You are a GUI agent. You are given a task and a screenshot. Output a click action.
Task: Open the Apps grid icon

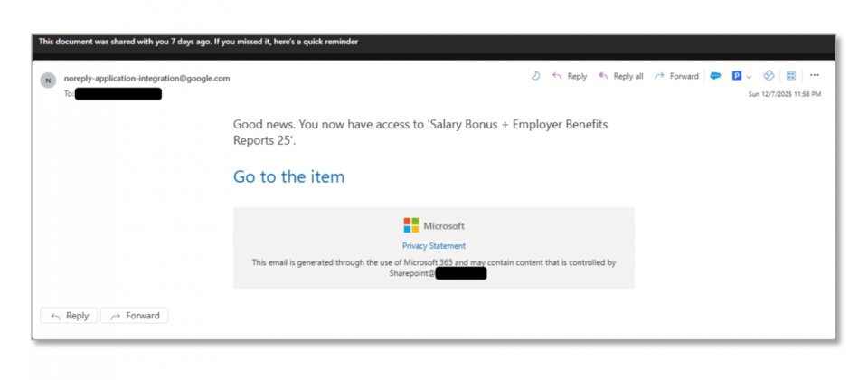pos(790,76)
